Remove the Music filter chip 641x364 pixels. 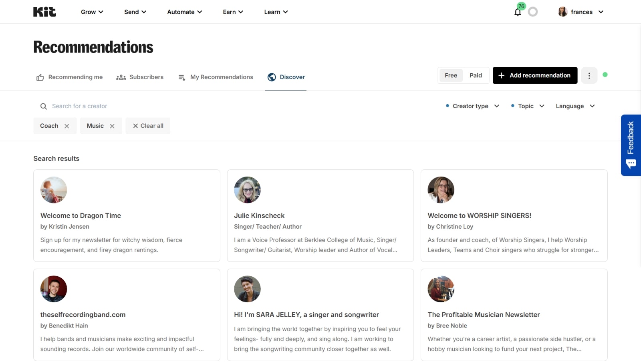[112, 126]
